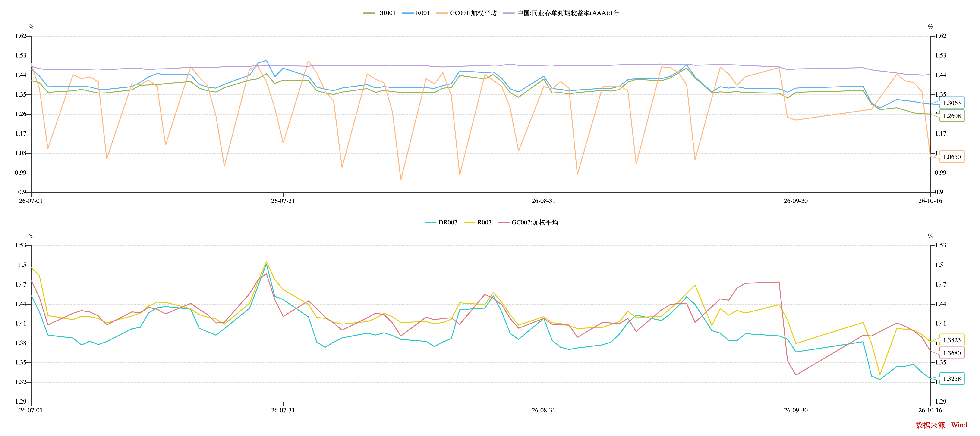Click top chart x-axis label 26-07-01
Image resolution: width=980 pixels, height=436 pixels.
pyautogui.click(x=31, y=201)
